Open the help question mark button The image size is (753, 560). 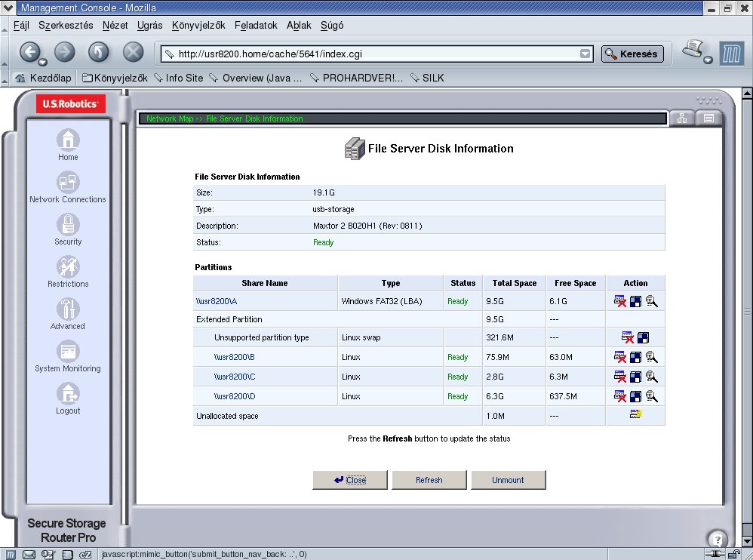[717, 540]
